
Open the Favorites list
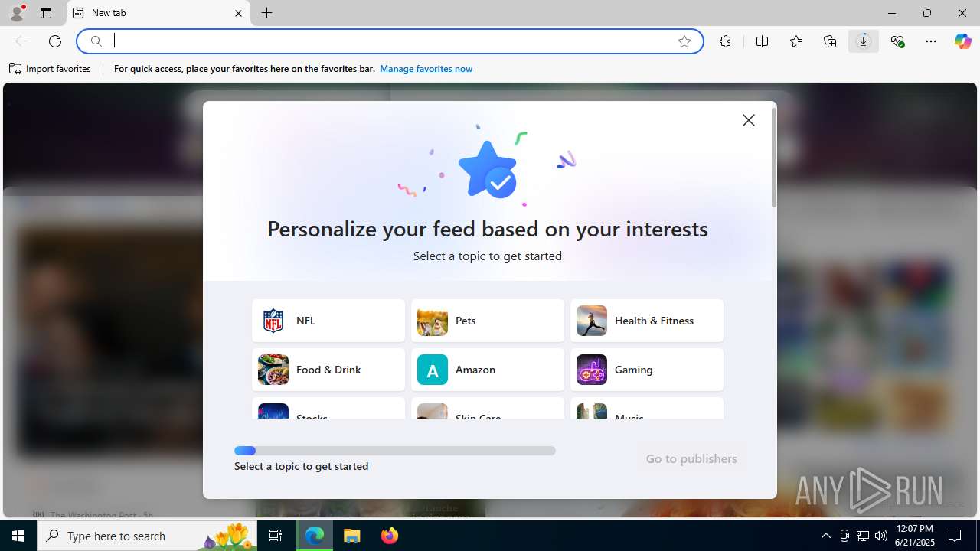pyautogui.click(x=796, y=41)
